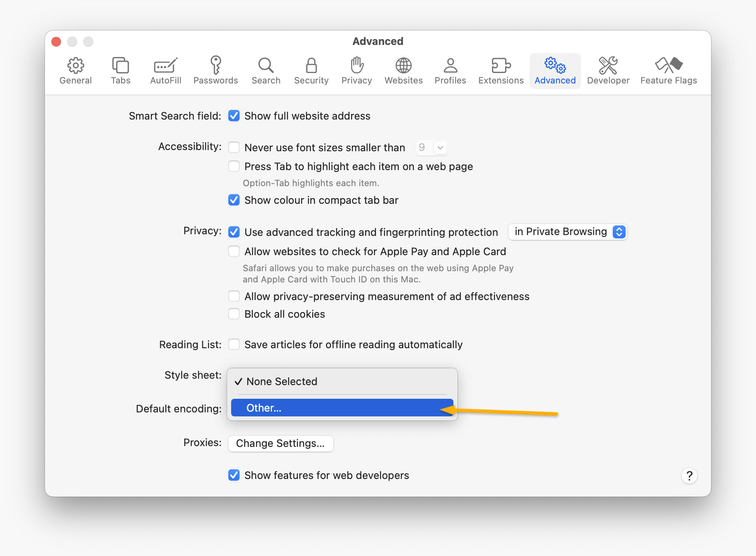Open the Profiles person icon
756x556 pixels.
450,65
